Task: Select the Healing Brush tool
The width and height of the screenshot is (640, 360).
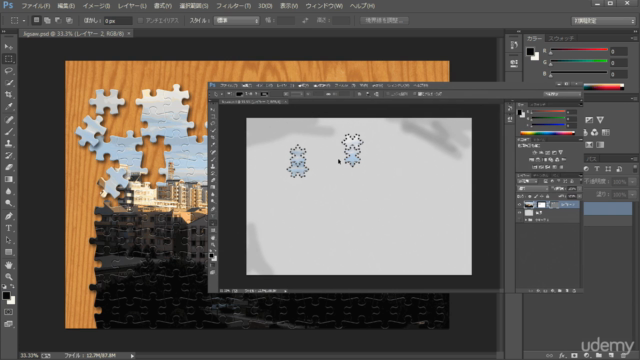Action: pyautogui.click(x=9, y=120)
